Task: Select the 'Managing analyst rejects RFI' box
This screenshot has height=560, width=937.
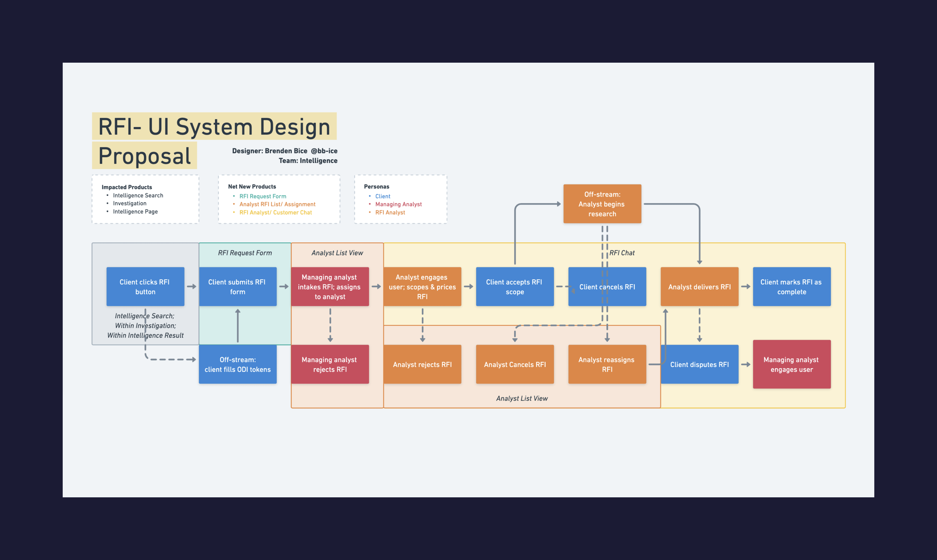Action: [x=330, y=364]
